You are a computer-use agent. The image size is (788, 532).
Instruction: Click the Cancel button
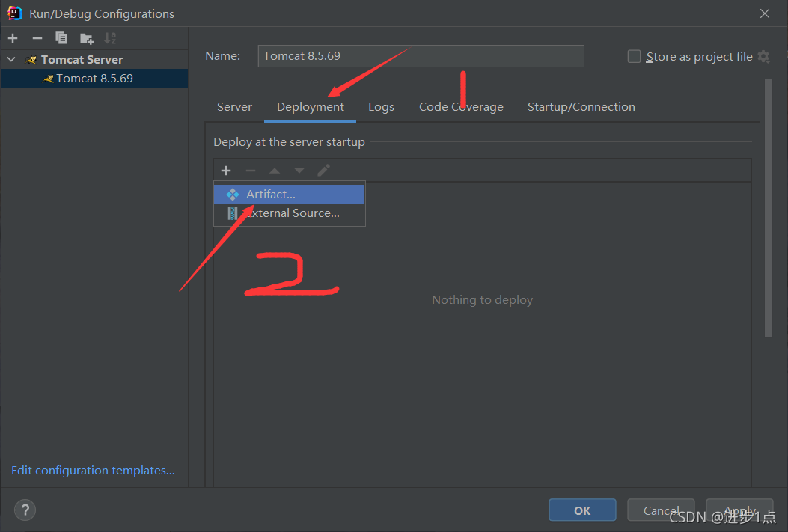coord(661,510)
